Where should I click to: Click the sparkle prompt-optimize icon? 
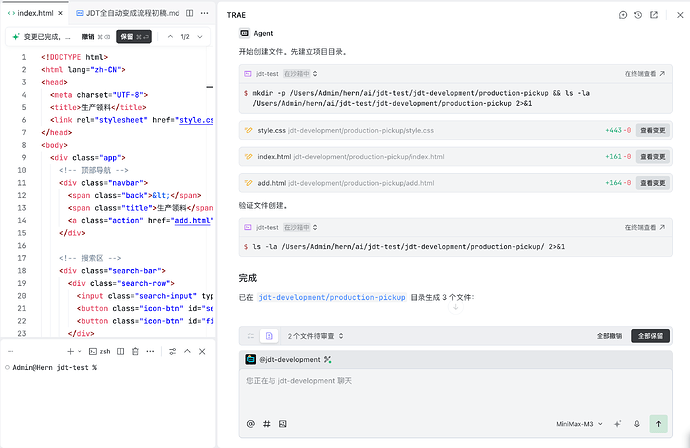617,424
